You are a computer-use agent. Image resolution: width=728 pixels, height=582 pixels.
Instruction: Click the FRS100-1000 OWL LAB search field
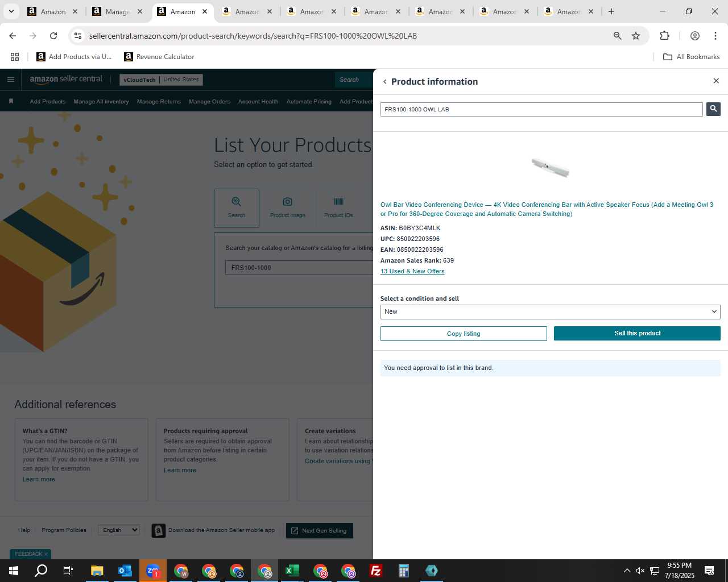(541, 109)
